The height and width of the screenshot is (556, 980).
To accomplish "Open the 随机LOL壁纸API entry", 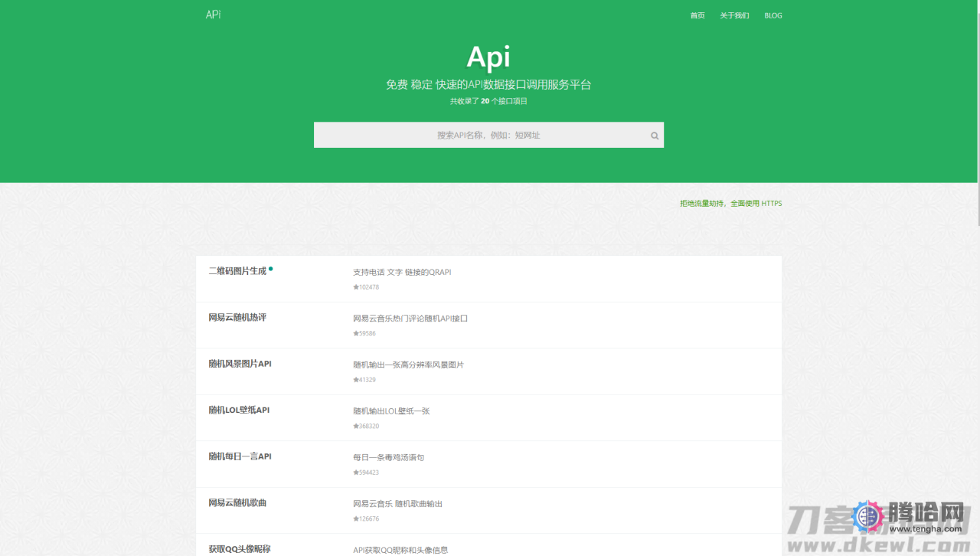I will [x=239, y=410].
